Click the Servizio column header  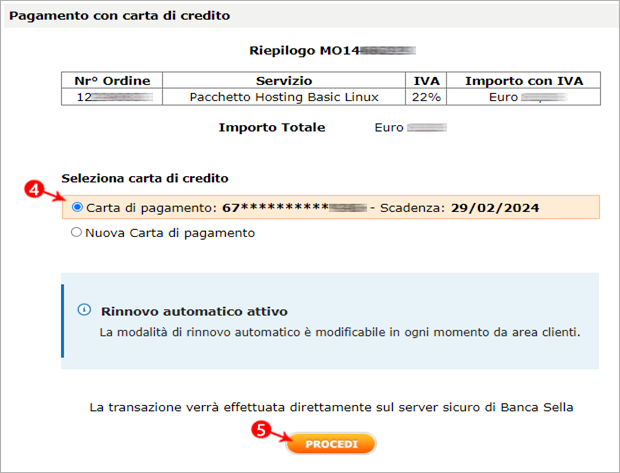click(284, 81)
